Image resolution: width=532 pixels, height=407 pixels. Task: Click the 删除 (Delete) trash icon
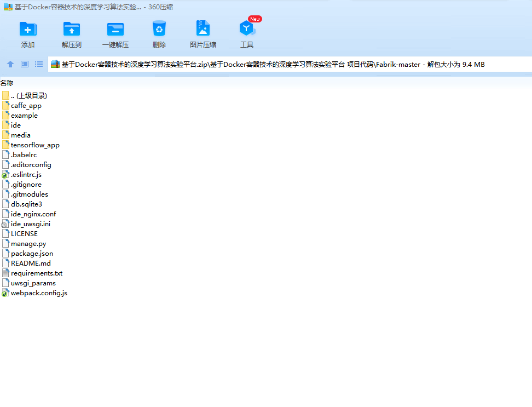[x=159, y=28]
